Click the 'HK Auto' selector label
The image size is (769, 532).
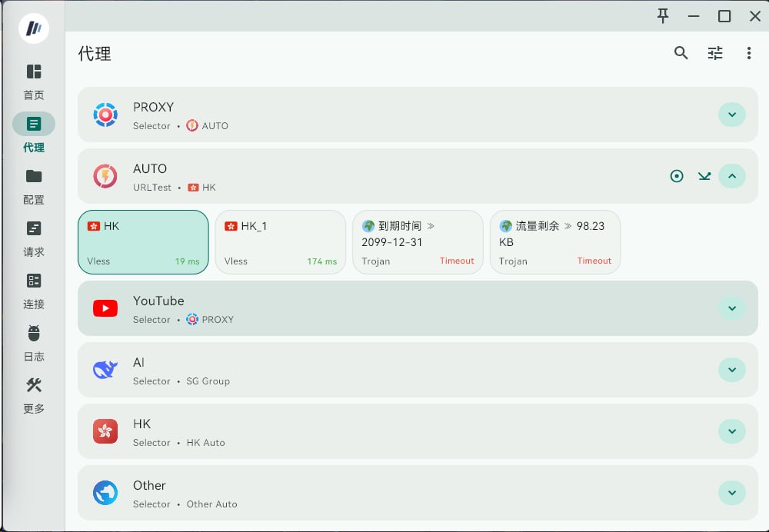[205, 443]
